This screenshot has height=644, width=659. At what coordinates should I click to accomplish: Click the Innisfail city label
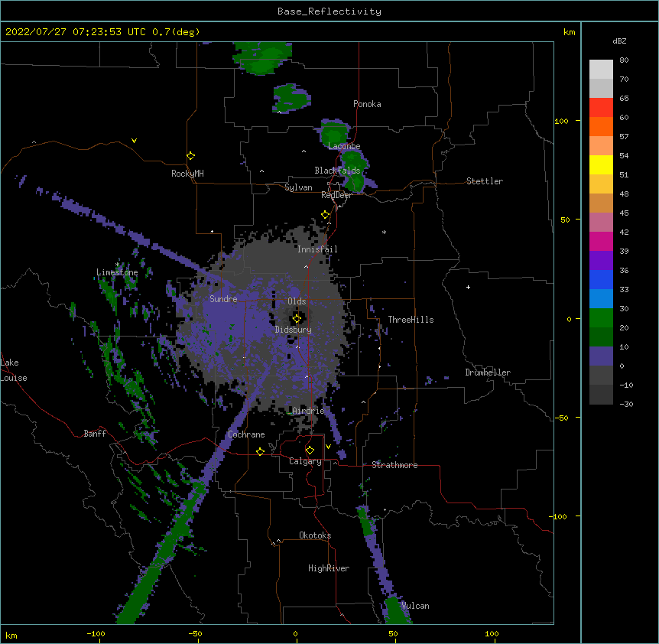[x=317, y=249]
